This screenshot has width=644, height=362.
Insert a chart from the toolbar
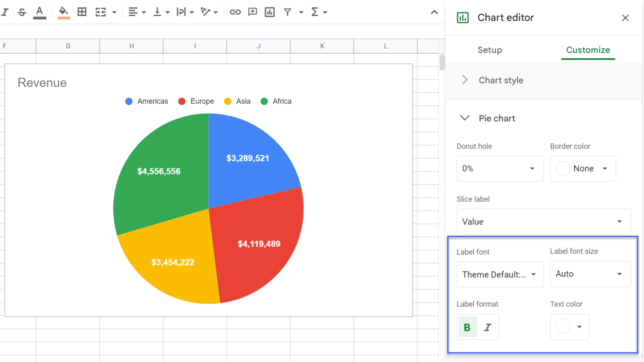click(270, 12)
